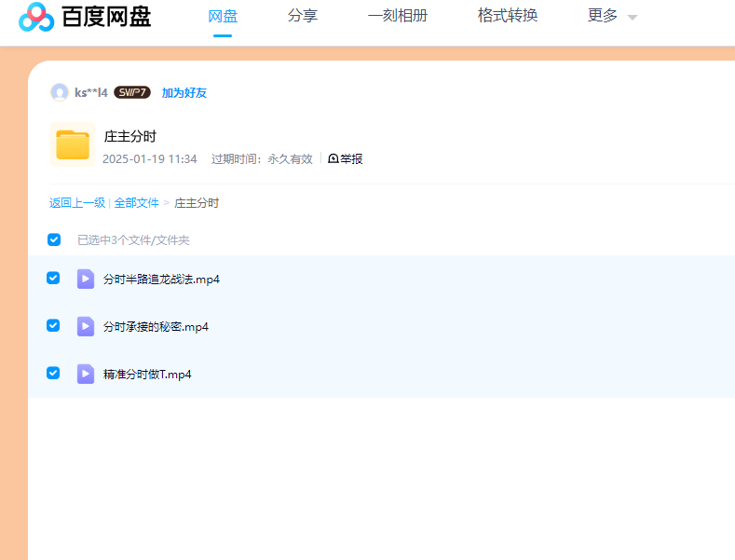Click current breadcrumb 庄主分时
The image size is (735, 560).
pyautogui.click(x=197, y=202)
